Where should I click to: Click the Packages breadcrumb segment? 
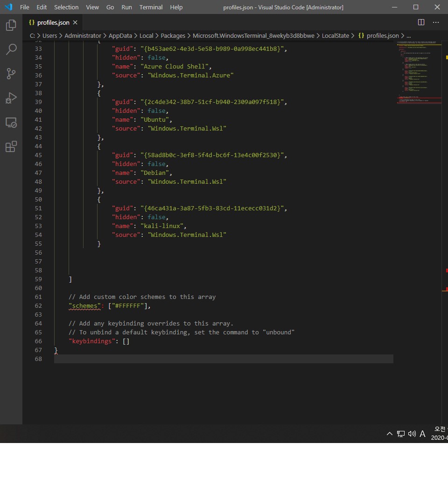173,35
